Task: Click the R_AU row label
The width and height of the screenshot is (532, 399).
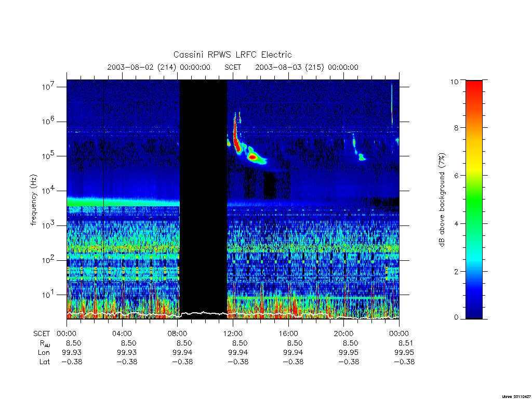Action: tap(45, 343)
